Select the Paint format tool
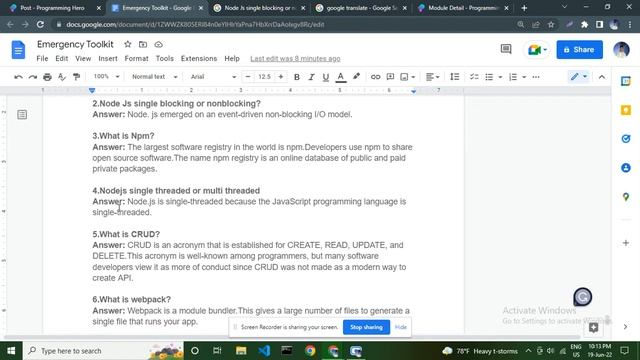The width and height of the screenshot is (640, 360). tap(76, 77)
